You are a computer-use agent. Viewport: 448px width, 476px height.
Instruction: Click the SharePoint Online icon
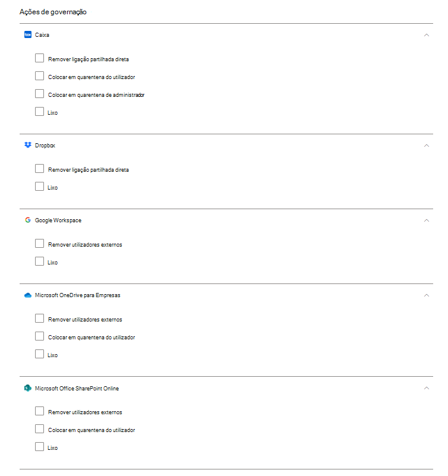pyautogui.click(x=27, y=389)
